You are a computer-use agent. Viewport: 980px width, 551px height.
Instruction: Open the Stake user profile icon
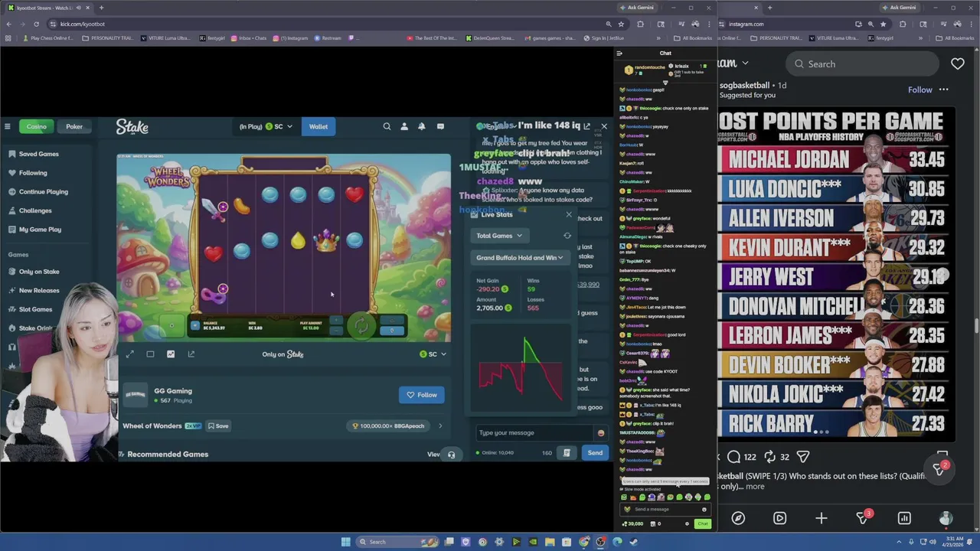tap(404, 126)
